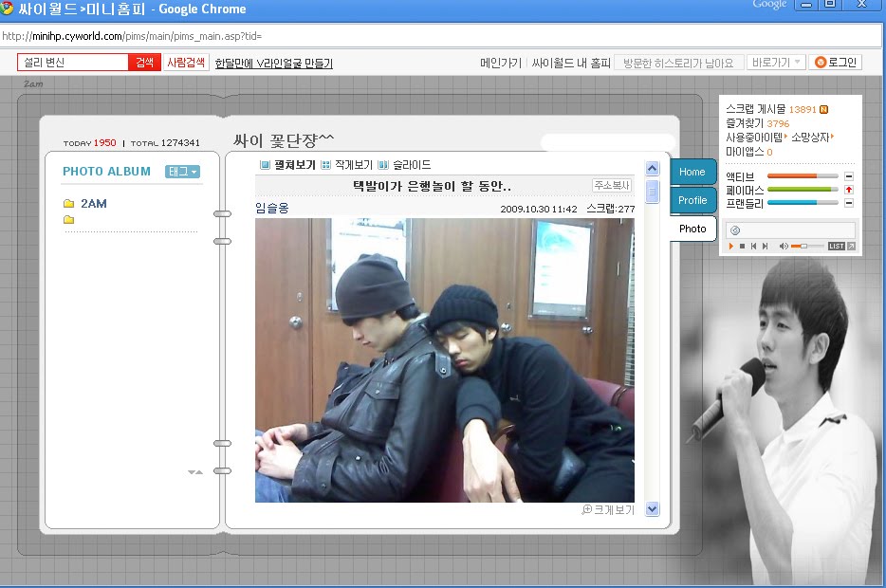The image size is (886, 588).
Task: Toggle the folder list collapse arrows
Action: (195, 471)
